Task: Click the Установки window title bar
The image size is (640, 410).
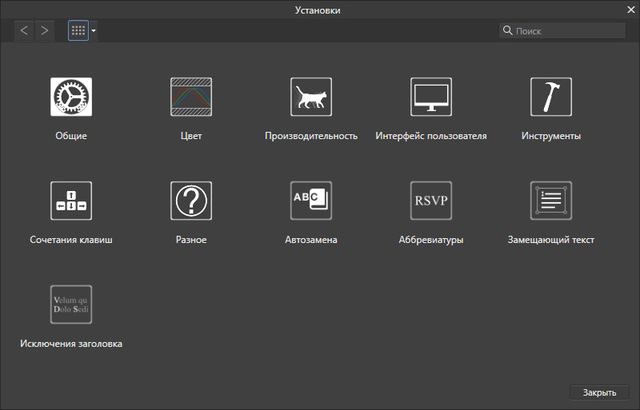Action: click(320, 9)
